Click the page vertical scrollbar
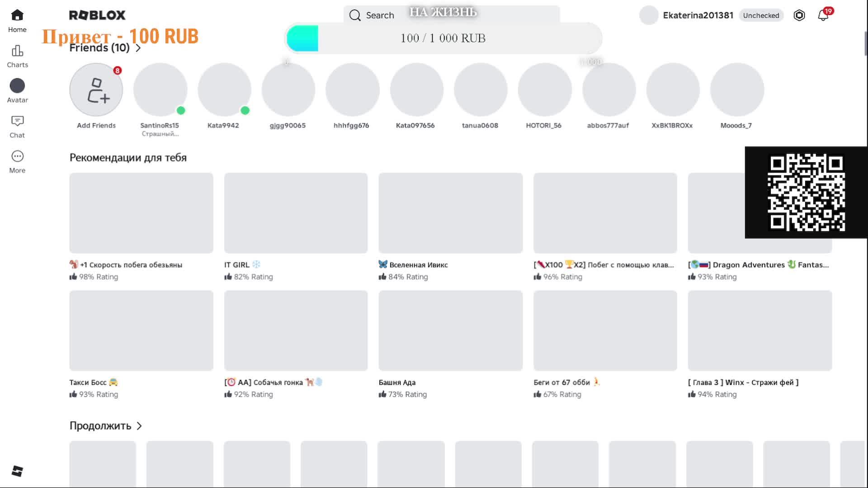 point(866,43)
